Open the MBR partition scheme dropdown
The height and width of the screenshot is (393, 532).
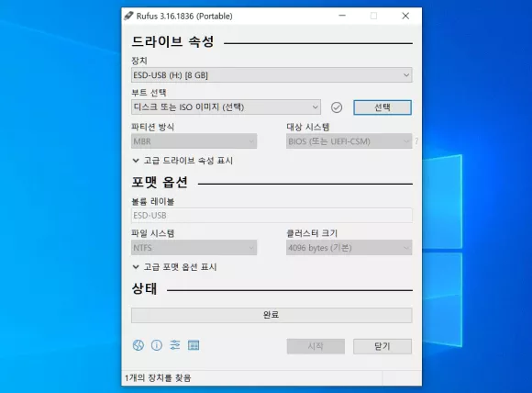(194, 141)
